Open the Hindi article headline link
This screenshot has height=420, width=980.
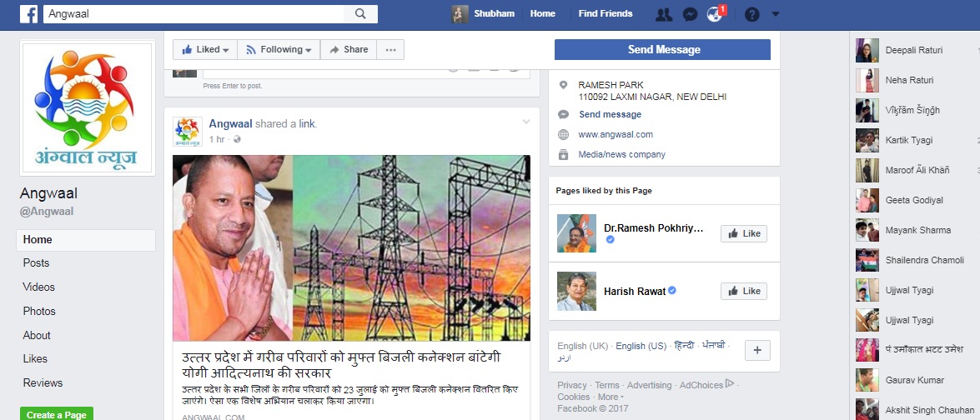pyautogui.click(x=340, y=366)
